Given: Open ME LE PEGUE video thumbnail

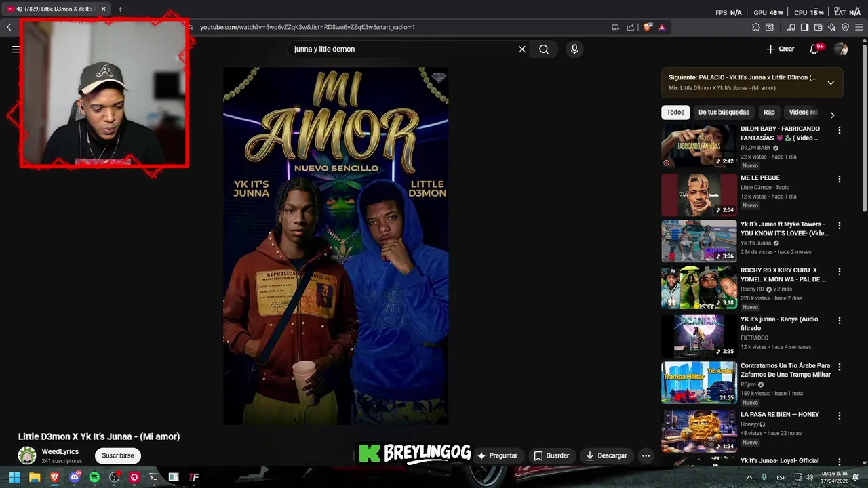Looking at the screenshot, I should pos(699,195).
